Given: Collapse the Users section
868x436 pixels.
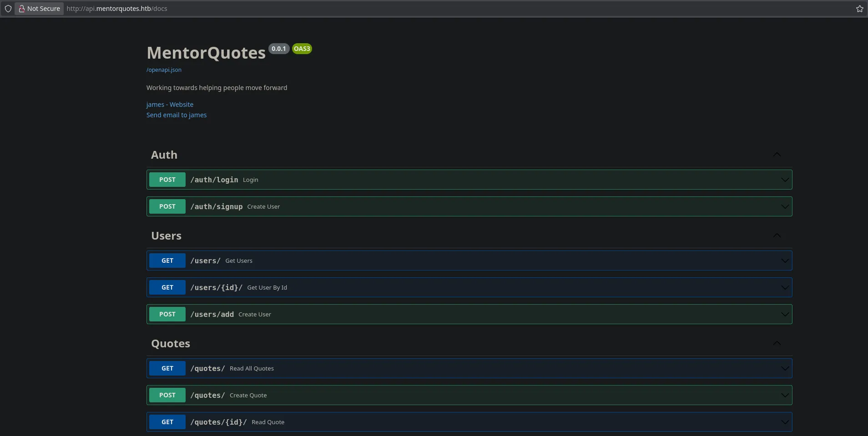Looking at the screenshot, I should (777, 236).
